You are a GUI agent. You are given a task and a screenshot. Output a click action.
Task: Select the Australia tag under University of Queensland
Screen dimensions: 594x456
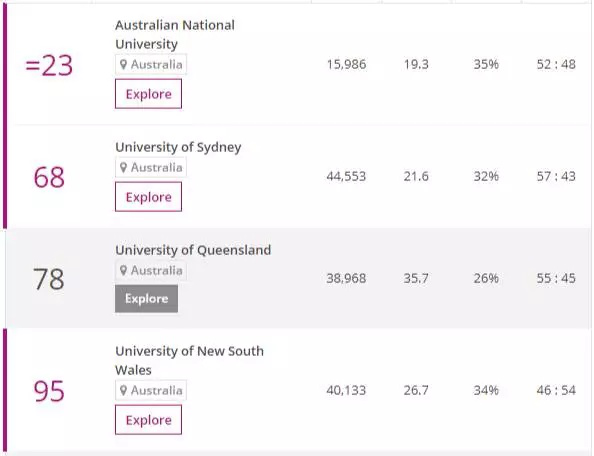[151, 270]
